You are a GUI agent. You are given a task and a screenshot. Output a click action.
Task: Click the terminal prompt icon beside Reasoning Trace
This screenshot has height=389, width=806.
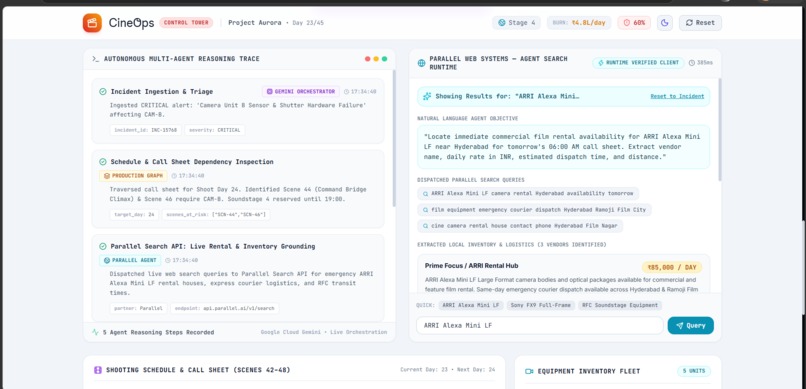pyautogui.click(x=96, y=59)
